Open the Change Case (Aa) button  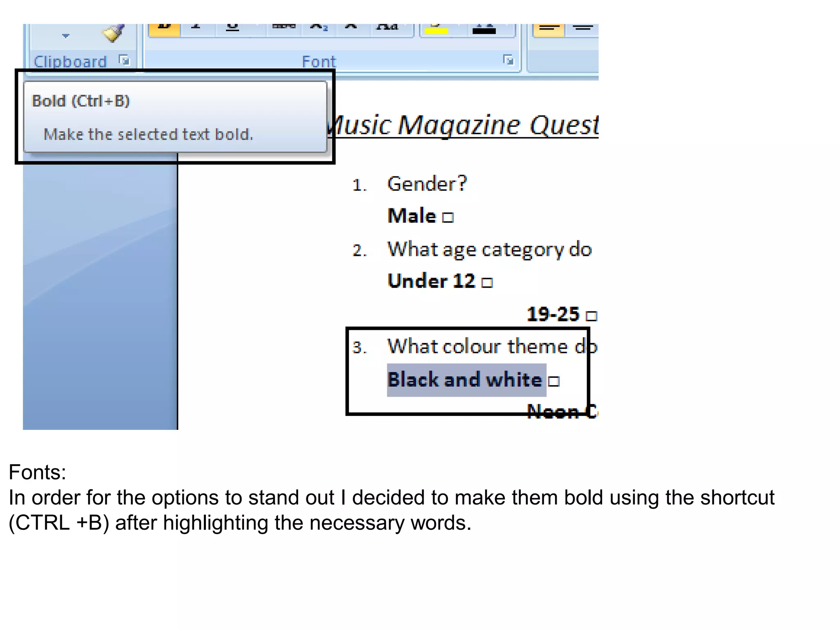[388, 30]
